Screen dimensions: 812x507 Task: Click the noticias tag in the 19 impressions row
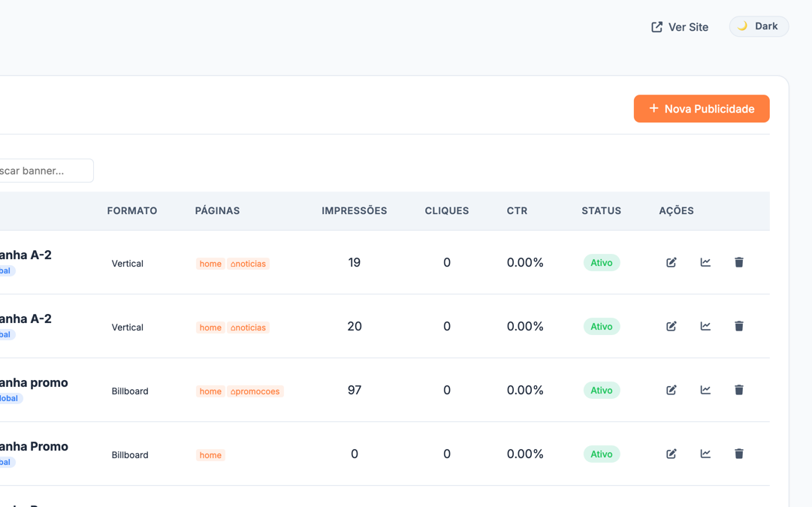coord(248,264)
